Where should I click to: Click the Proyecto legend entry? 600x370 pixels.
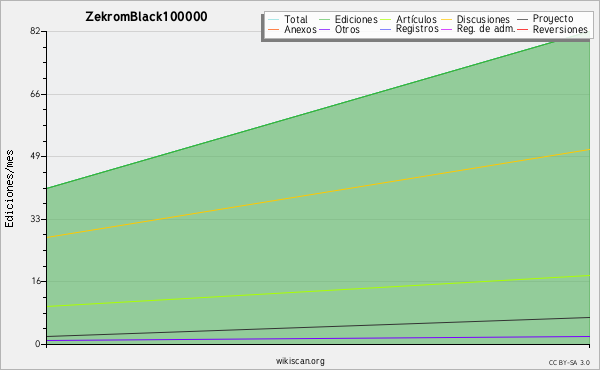(x=545, y=19)
